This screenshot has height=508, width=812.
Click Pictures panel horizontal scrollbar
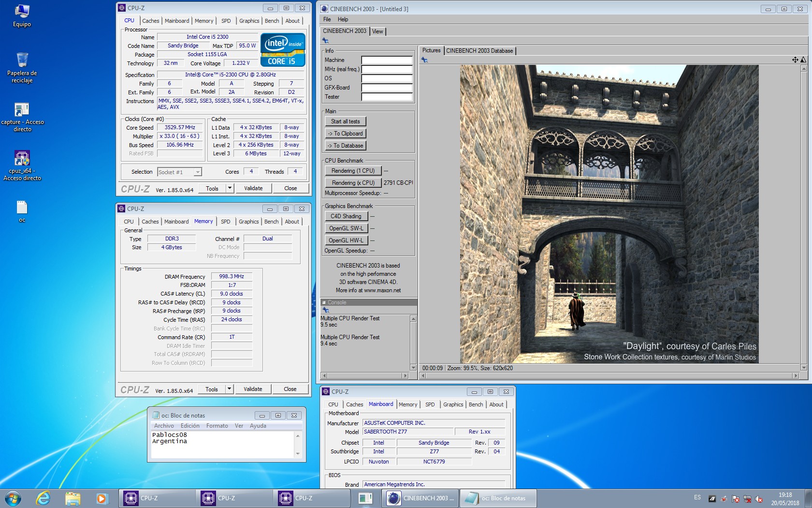pos(609,376)
